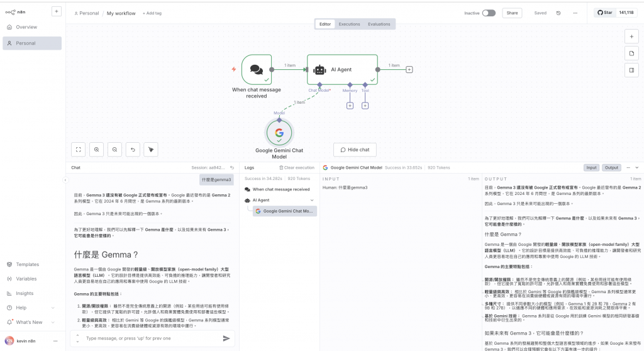Switch to the Evaluations tab
Image resolution: width=644 pixels, height=351 pixels.
click(x=379, y=25)
